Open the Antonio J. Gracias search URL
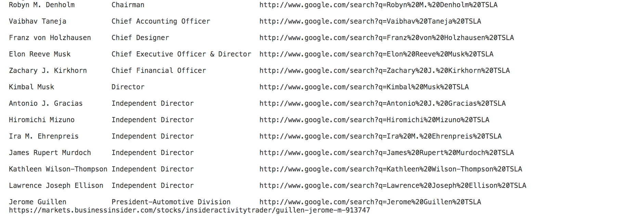The height and width of the screenshot is (219, 644). click(x=383, y=103)
